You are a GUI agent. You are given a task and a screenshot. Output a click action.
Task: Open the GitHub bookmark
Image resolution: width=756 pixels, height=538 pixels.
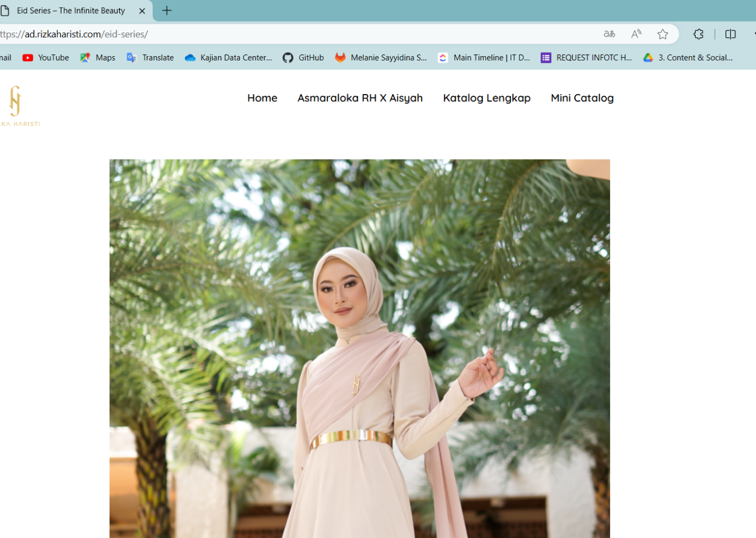tap(303, 58)
